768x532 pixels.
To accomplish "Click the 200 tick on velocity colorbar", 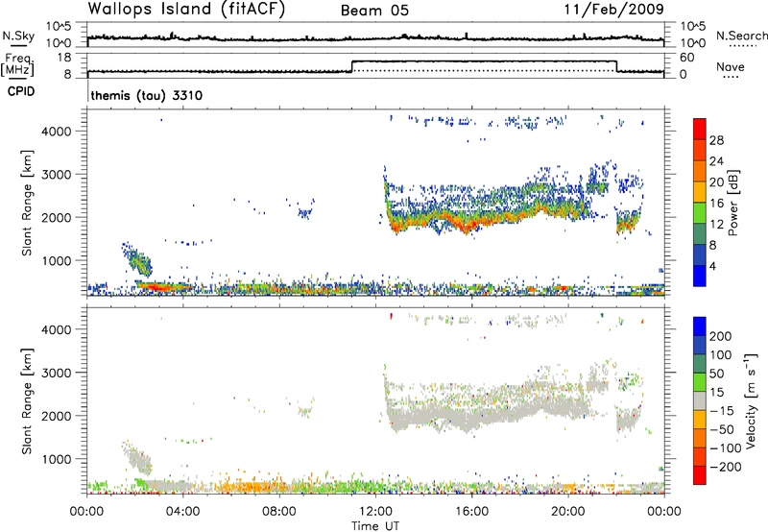I will click(721, 336).
